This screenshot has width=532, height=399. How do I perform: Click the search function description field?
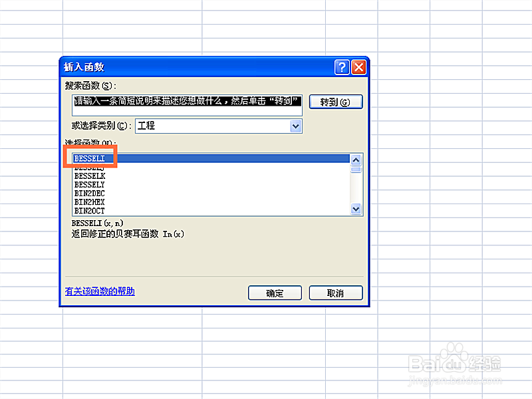click(187, 106)
